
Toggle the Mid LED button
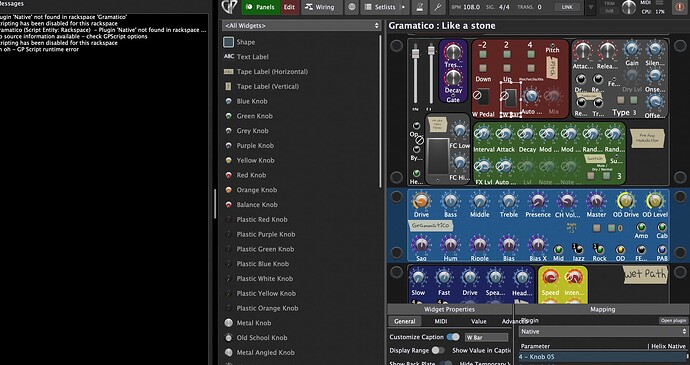[x=558, y=250]
